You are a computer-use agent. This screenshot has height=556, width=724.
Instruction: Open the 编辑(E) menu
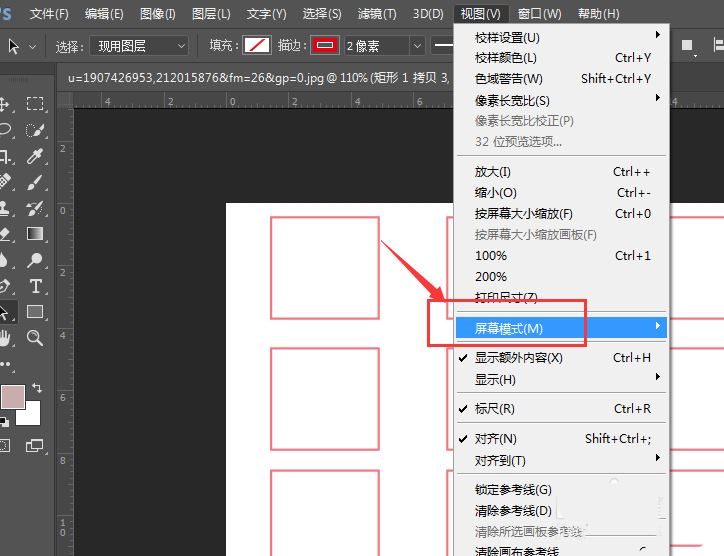pos(104,14)
